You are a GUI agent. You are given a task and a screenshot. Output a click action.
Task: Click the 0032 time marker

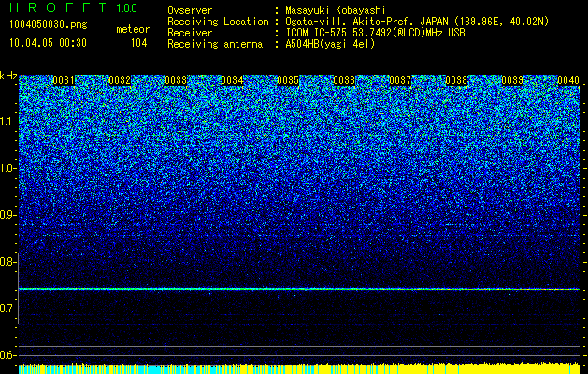coord(120,80)
